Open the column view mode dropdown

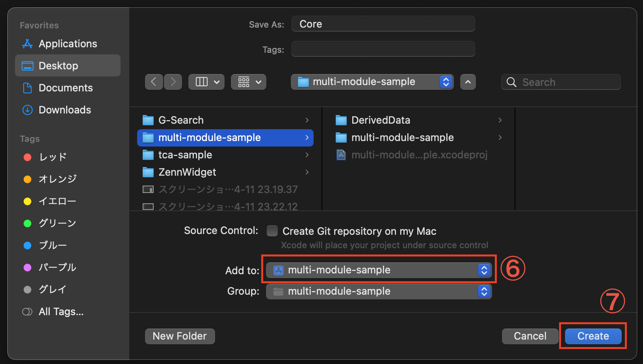pos(206,82)
